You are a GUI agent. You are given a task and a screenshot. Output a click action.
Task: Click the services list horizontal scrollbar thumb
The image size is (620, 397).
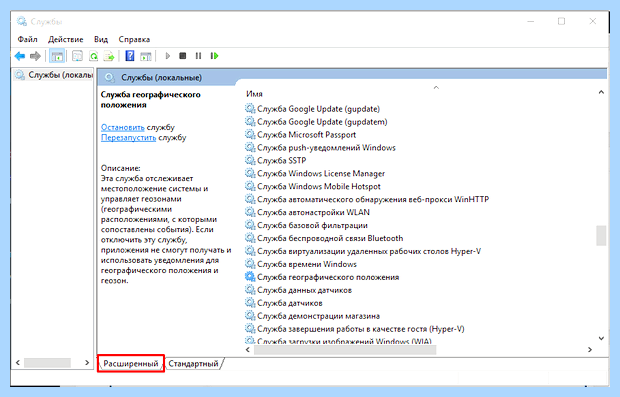[345, 350]
